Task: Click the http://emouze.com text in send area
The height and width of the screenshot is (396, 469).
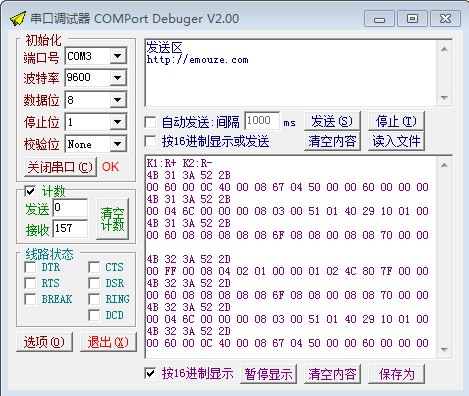Action: (197, 60)
